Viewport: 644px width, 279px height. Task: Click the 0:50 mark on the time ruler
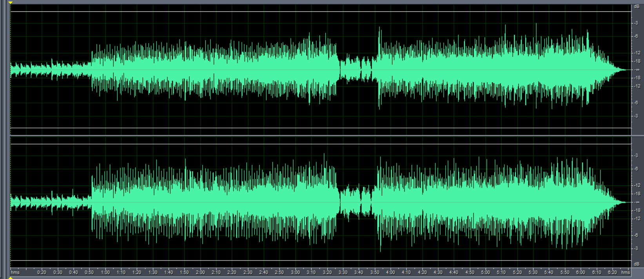coord(89,272)
